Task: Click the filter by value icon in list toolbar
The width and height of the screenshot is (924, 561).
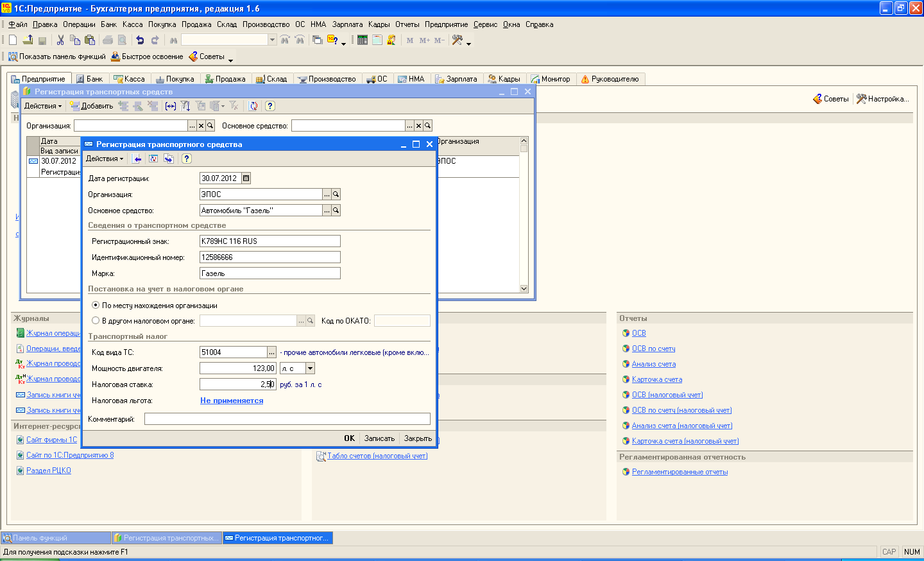Action: [200, 106]
